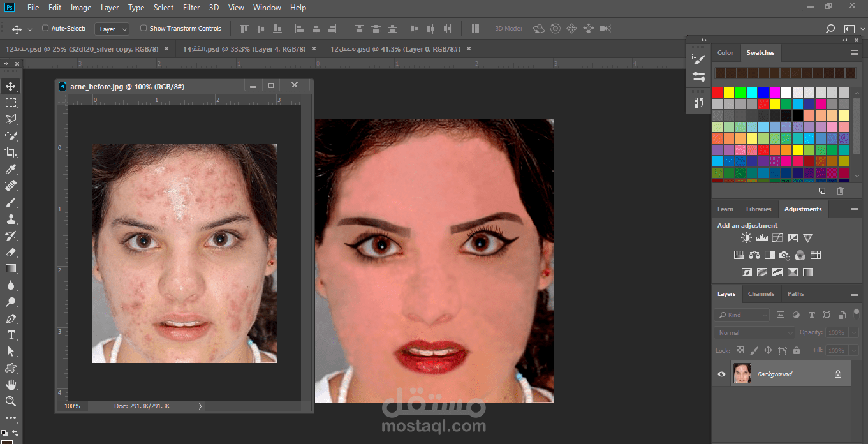Image resolution: width=868 pixels, height=444 pixels.
Task: Select the Horizontal Type tool
Action: point(11,335)
